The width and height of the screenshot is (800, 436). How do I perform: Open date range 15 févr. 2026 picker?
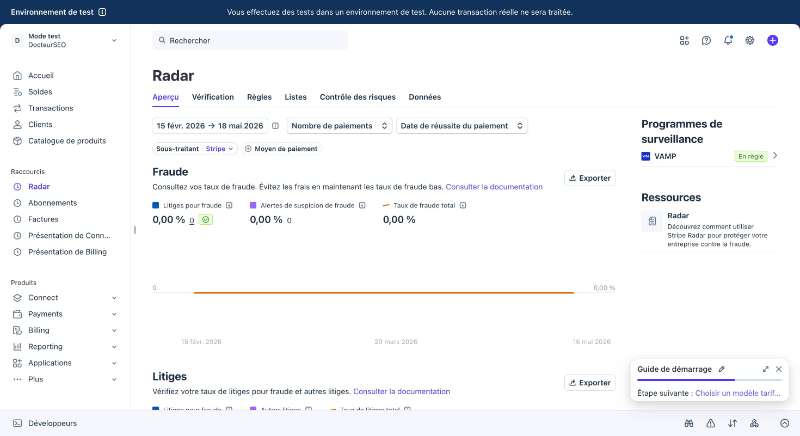(x=210, y=125)
